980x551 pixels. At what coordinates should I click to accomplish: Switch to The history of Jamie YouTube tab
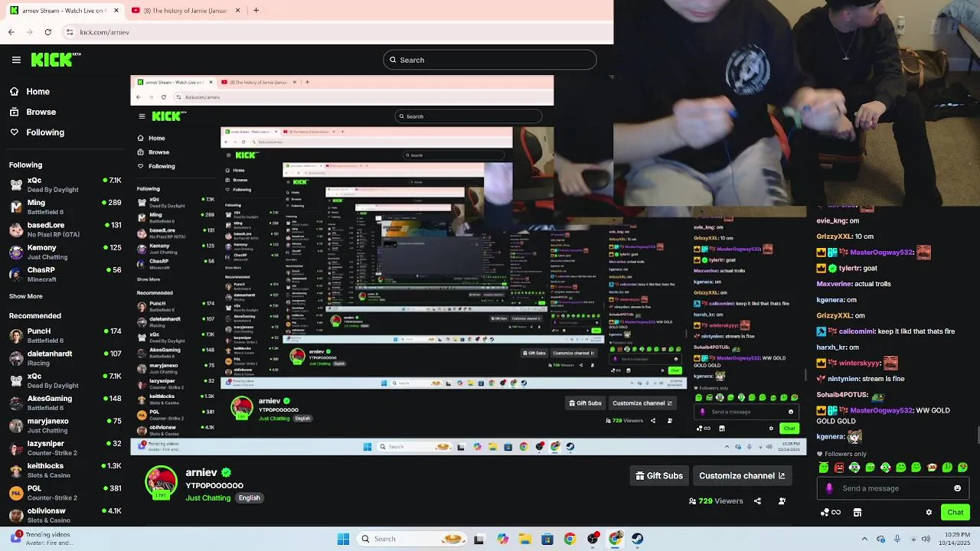click(185, 11)
